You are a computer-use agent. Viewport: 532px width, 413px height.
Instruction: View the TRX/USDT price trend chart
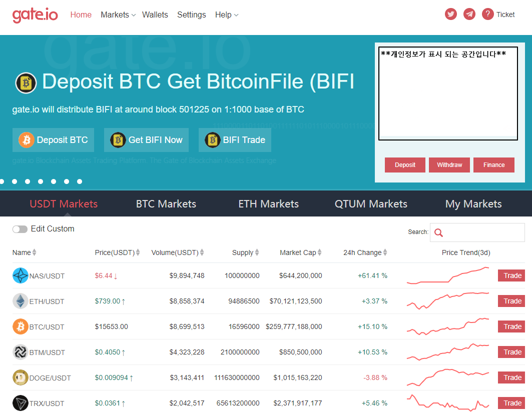(x=448, y=403)
